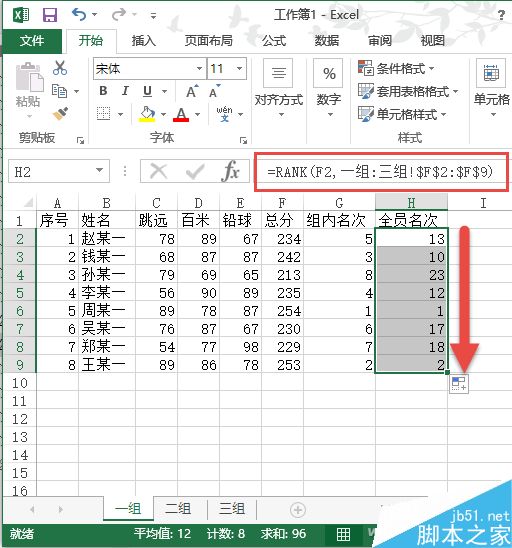This screenshot has width=512, height=548.
Task: Toggle italic formatting
Action: click(125, 91)
